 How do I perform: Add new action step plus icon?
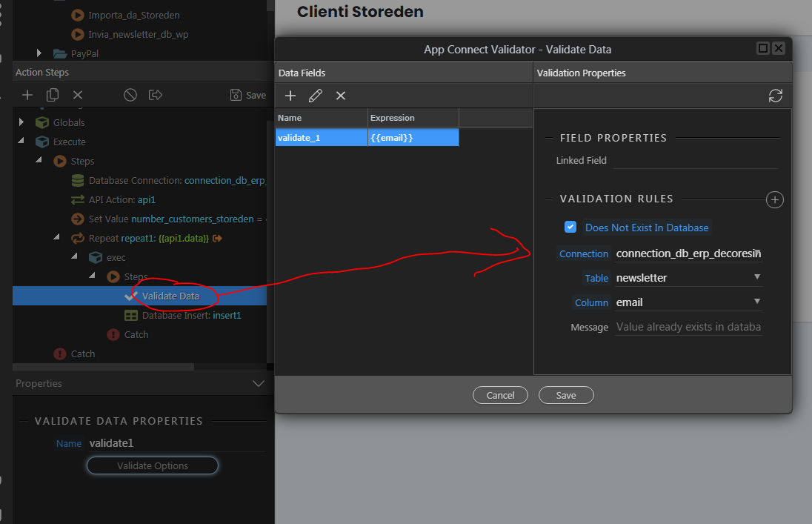click(x=27, y=95)
